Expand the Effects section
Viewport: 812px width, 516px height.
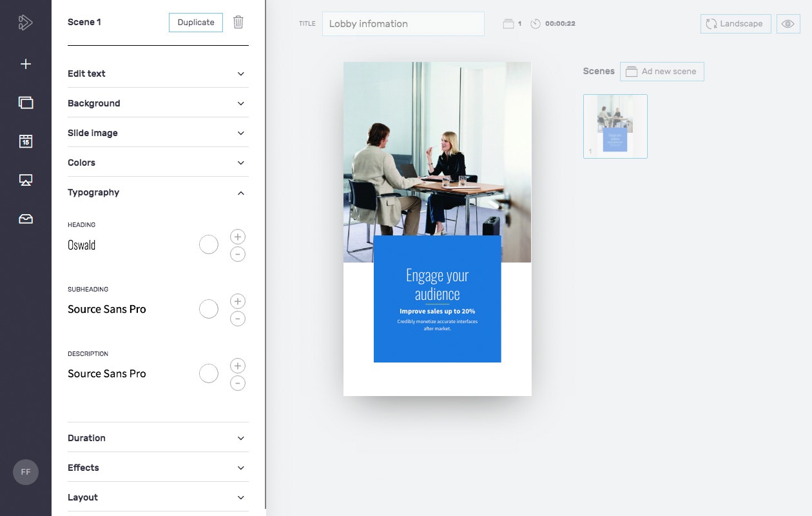tap(158, 468)
